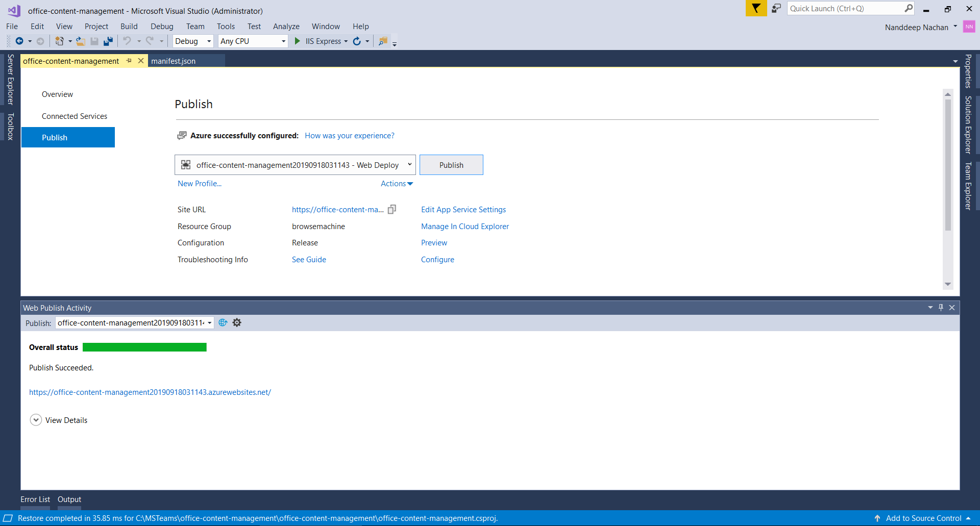This screenshot has height=526, width=980.
Task: Click the Send Feedback icon
Action: coord(776,9)
